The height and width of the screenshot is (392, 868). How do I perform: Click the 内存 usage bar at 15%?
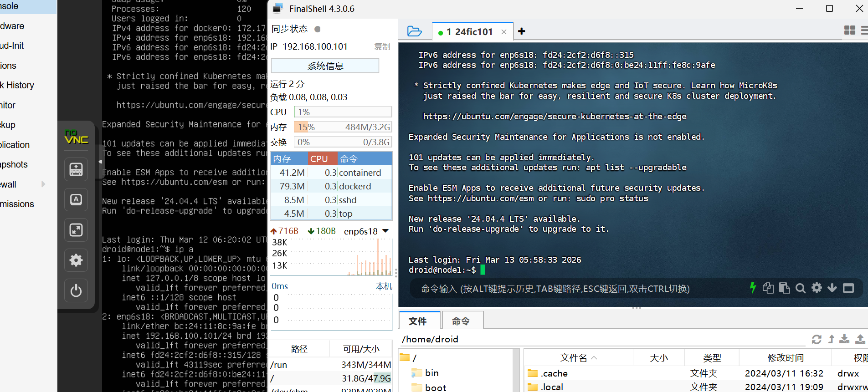343,127
